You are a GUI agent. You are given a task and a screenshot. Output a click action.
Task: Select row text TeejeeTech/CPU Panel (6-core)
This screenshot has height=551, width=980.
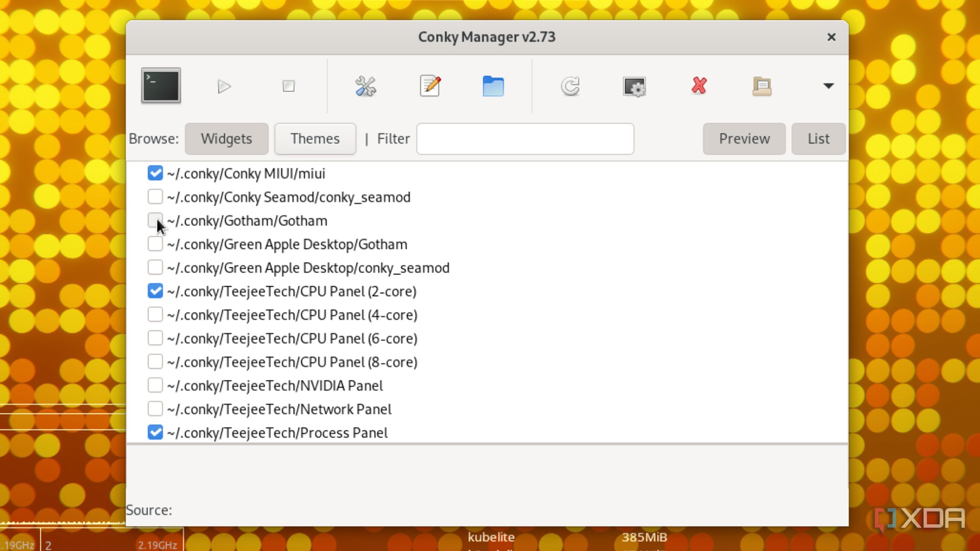coord(320,339)
